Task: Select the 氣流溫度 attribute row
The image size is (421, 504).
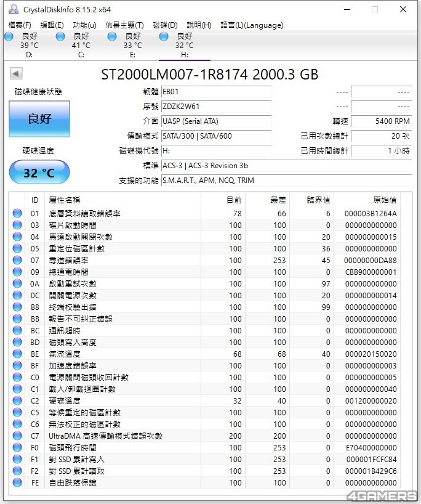Action: pyautogui.click(x=206, y=354)
